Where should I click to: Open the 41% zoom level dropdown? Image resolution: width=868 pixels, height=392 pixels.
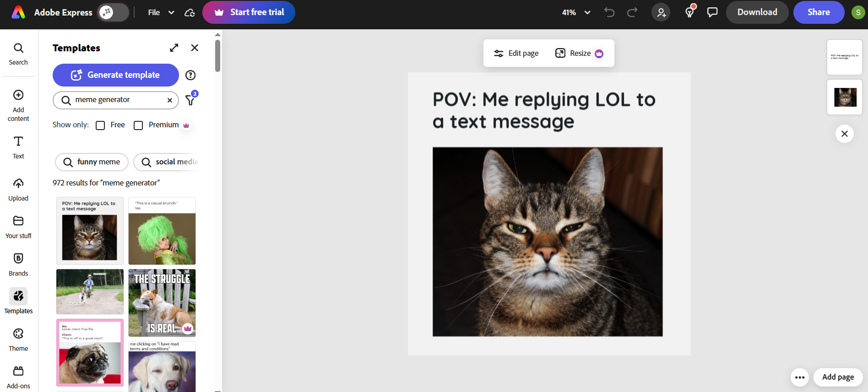click(x=576, y=12)
